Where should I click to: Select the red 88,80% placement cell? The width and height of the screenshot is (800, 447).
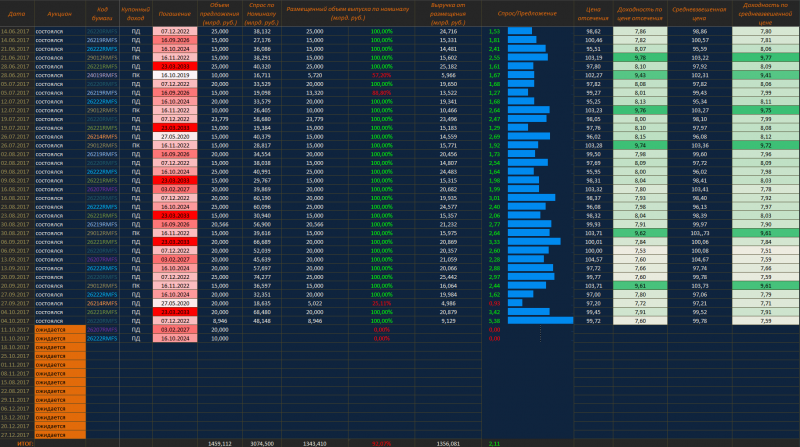[381, 93]
